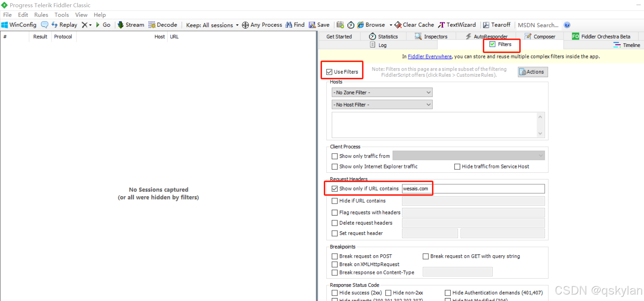Open WinConfig from the toolbar

click(x=19, y=25)
